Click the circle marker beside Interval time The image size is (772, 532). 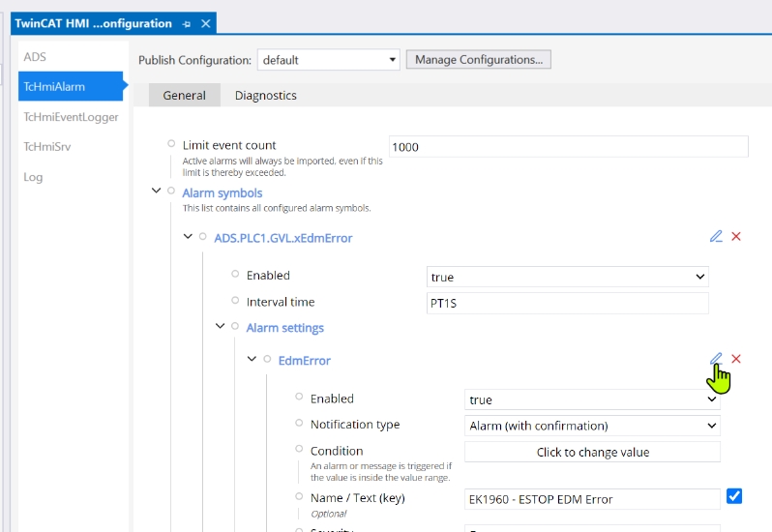[235, 300]
